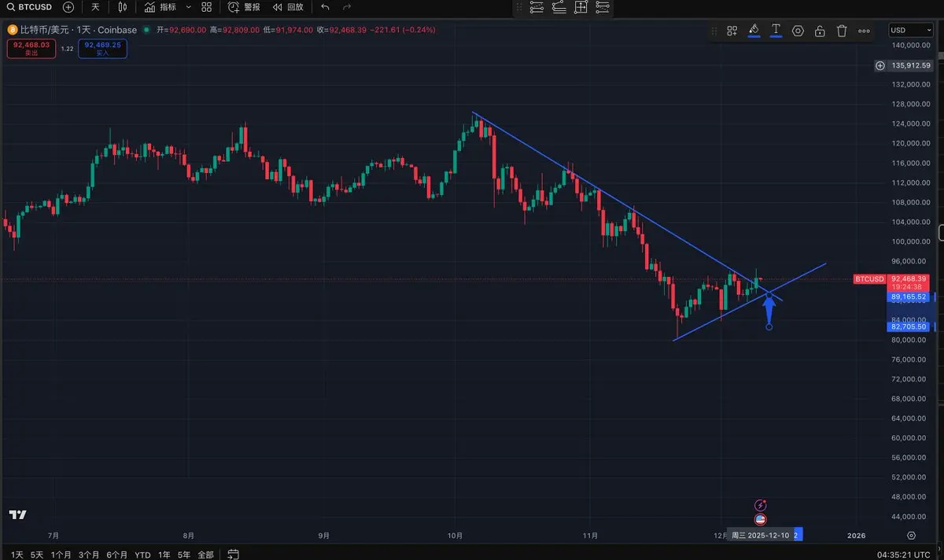Click the 82,705.50 blue price label
Image resolution: width=944 pixels, height=560 pixels.
[909, 326]
